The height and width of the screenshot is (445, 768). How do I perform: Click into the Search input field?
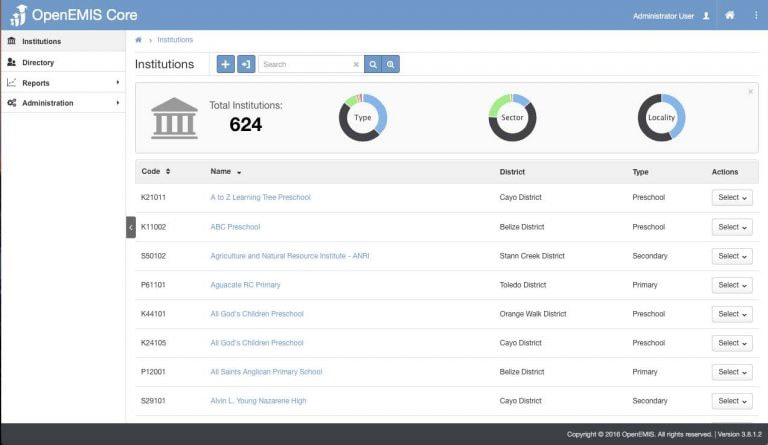click(x=305, y=64)
